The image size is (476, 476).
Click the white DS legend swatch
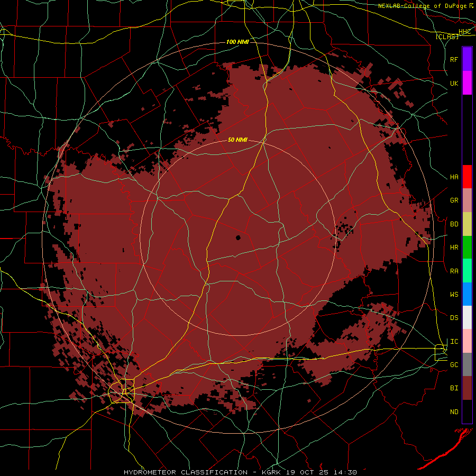coord(467,317)
